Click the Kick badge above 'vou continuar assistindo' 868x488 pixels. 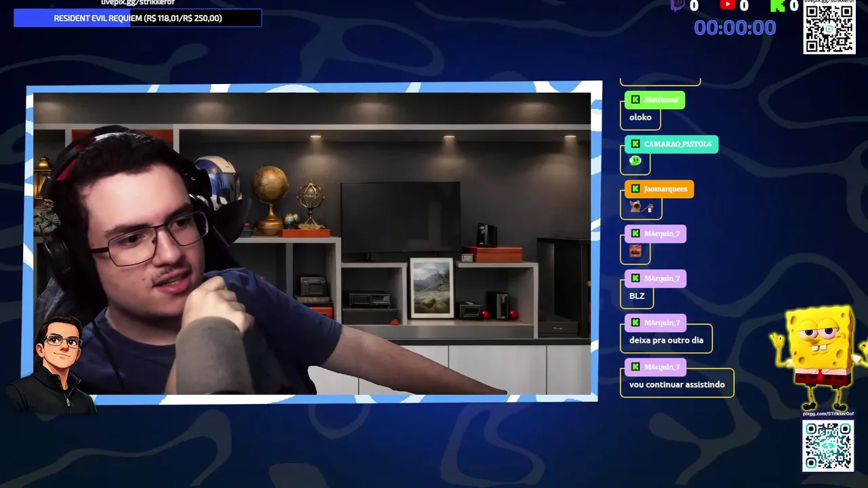click(x=635, y=367)
